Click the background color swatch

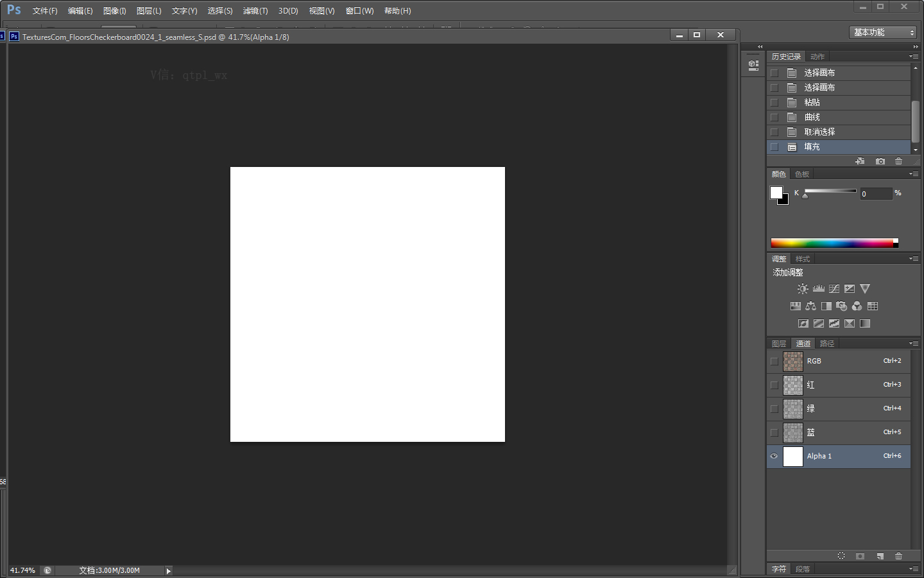[x=785, y=202]
